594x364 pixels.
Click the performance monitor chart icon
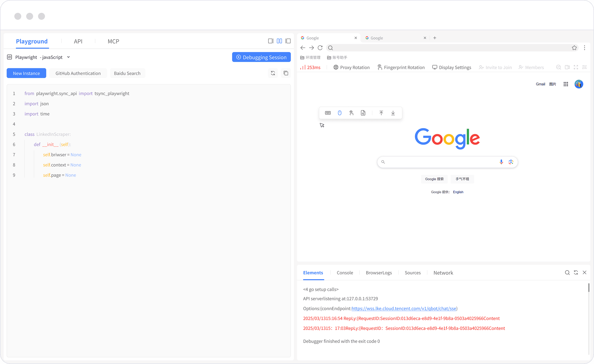tap(558, 67)
